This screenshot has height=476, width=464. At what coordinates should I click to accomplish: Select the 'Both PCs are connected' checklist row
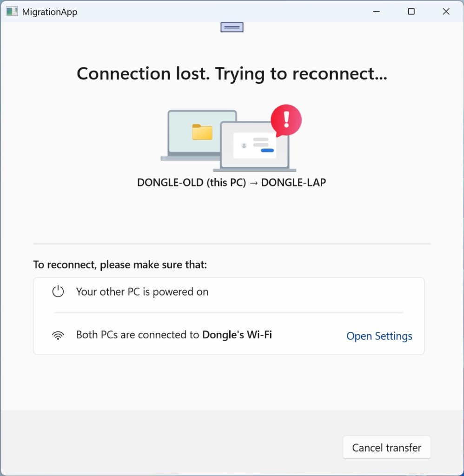[x=186, y=335]
